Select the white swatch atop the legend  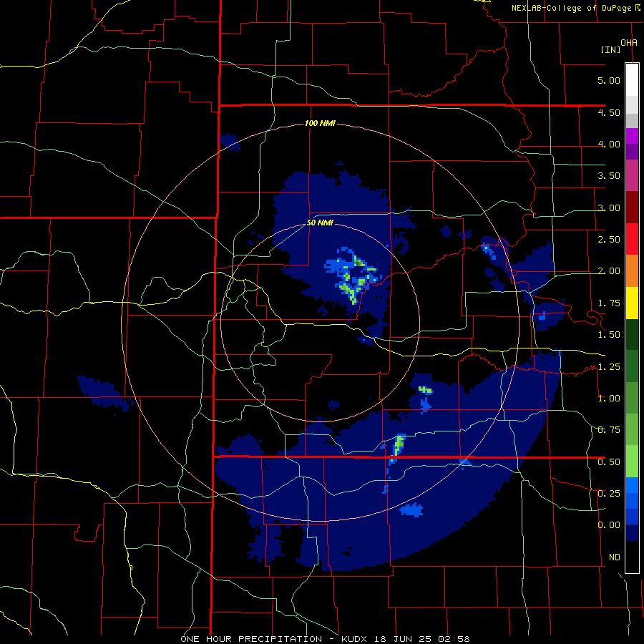tap(632, 79)
